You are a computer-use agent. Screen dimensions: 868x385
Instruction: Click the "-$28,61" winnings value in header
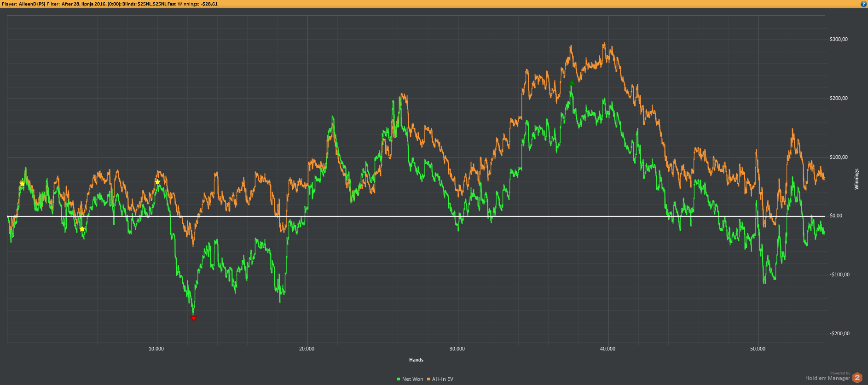pos(209,4)
